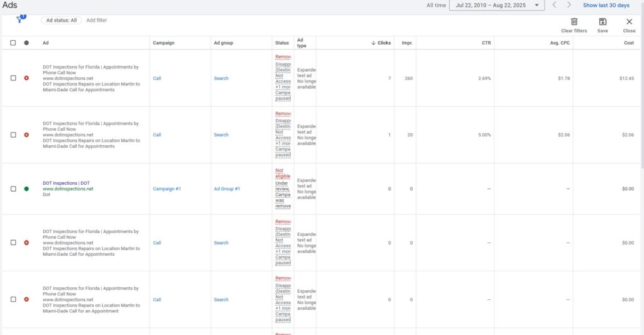644x335 pixels.
Task: Click Show last 30 days link
Action: [x=606, y=5]
